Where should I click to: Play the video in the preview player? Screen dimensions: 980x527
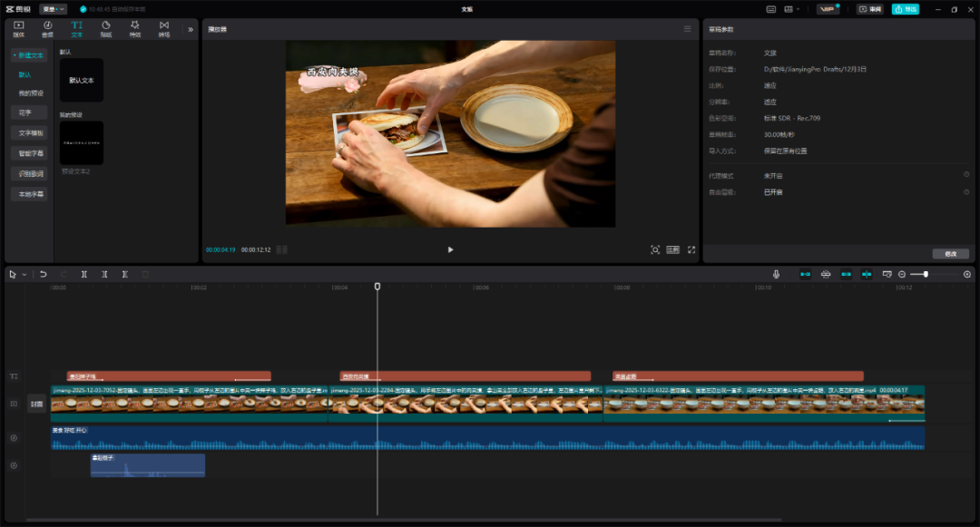(450, 249)
